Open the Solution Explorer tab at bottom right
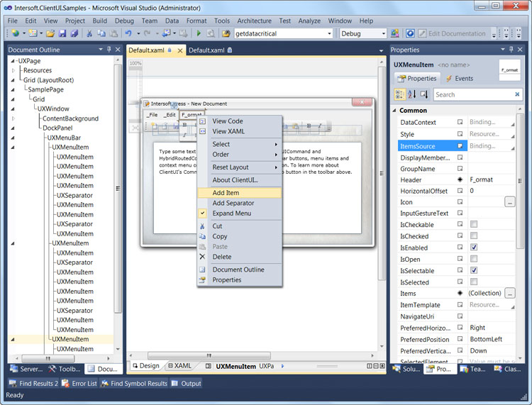The height and width of the screenshot is (405, 532). (407, 369)
